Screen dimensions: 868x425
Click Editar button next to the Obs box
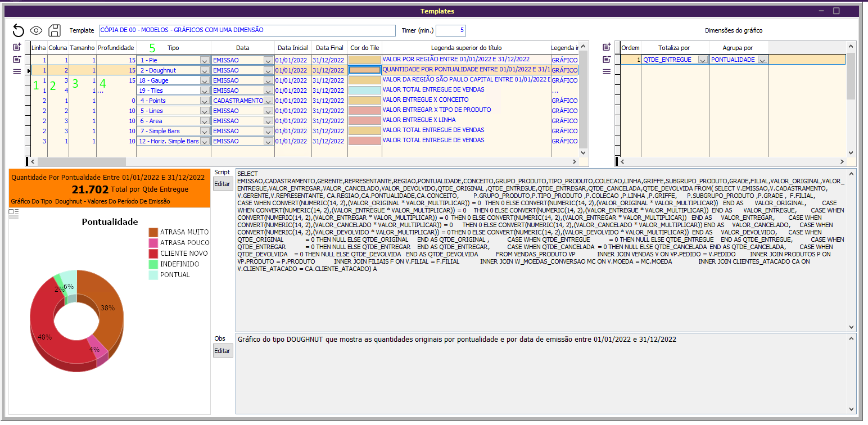coord(223,351)
